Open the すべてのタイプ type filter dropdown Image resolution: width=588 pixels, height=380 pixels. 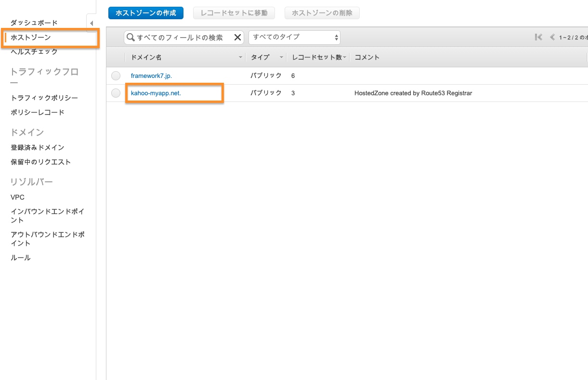294,38
